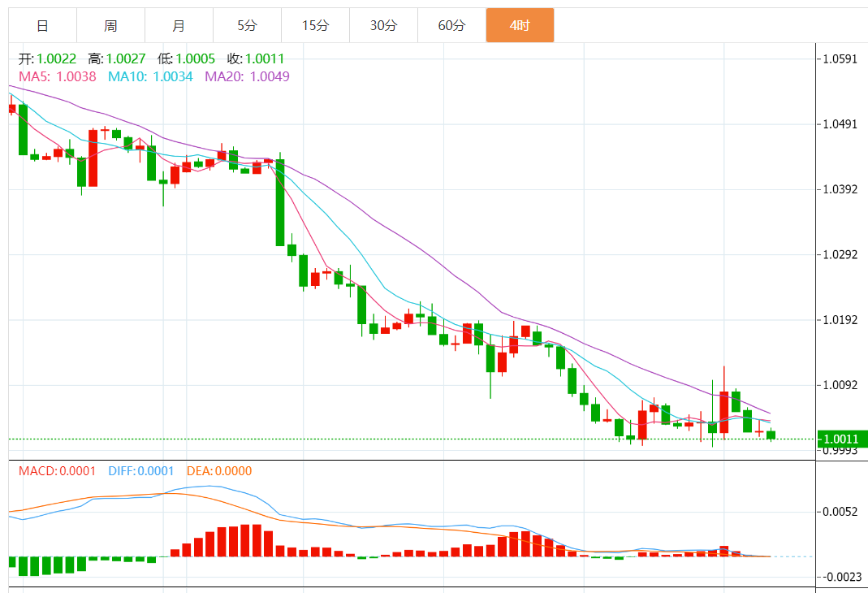Switch to the 日 daily chart tab

pos(42,25)
